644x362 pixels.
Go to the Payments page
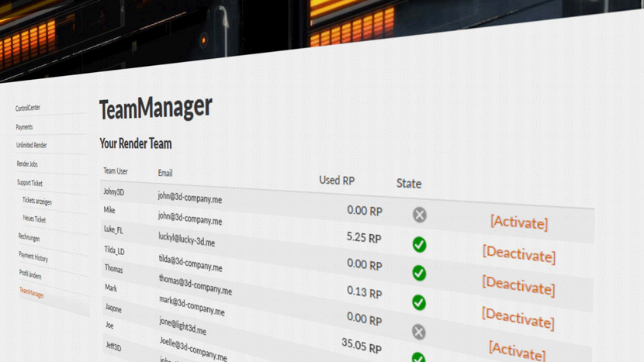tap(25, 126)
